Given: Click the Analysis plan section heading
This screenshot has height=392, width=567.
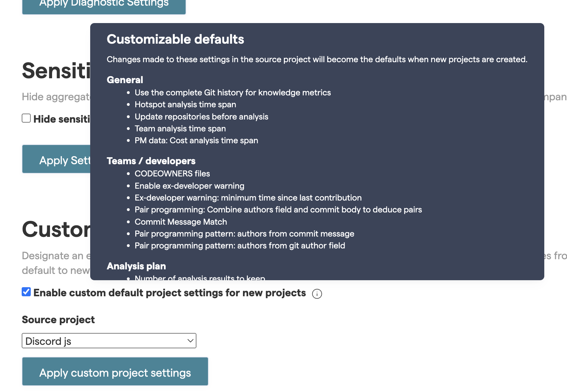Looking at the screenshot, I should [136, 266].
